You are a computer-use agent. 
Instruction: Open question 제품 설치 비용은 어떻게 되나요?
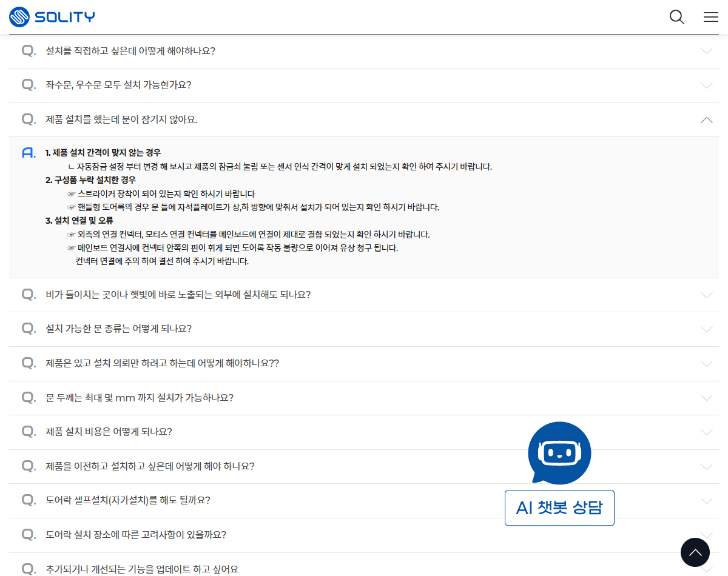[x=109, y=432]
